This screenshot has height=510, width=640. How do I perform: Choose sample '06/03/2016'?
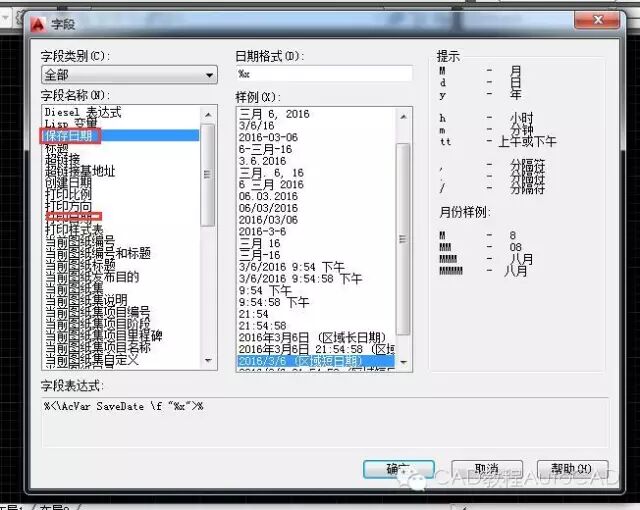[x=268, y=208]
